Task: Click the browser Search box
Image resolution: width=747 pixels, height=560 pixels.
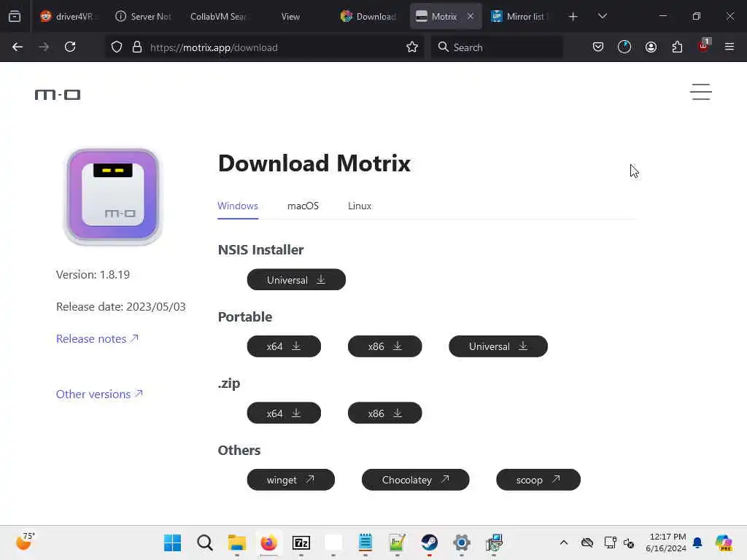Action: pos(497,47)
